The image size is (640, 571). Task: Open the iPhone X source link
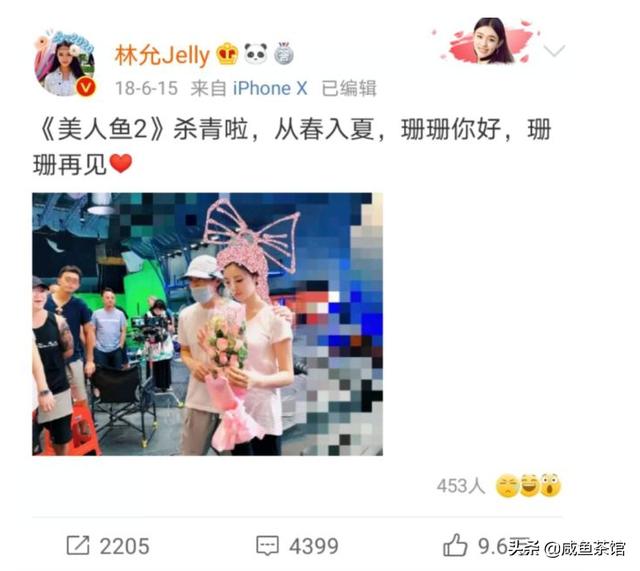point(270,88)
